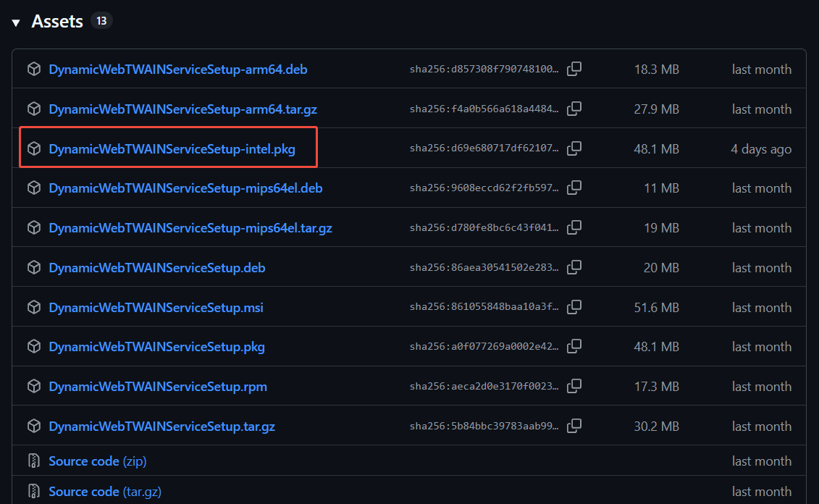Click the Assets heading

tap(57, 22)
